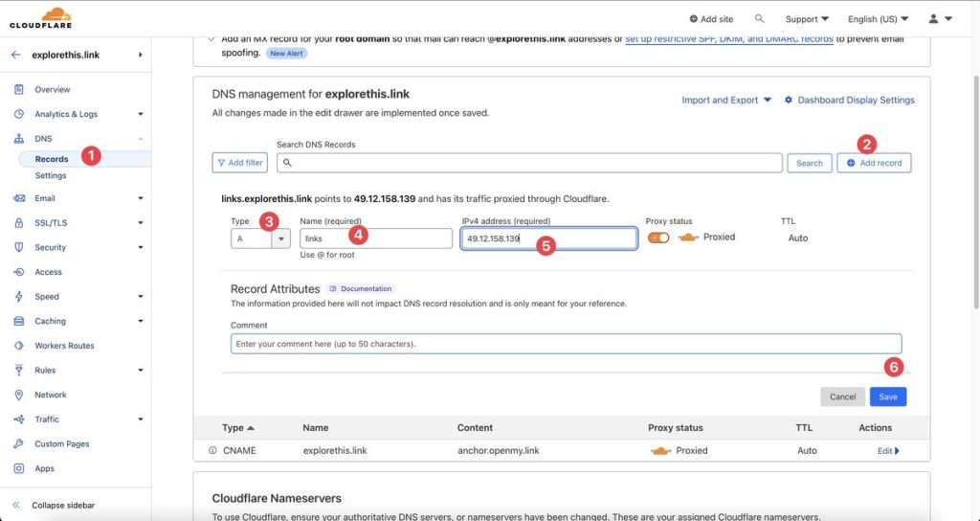
Task: Open the Support dropdown menu
Action: point(807,19)
